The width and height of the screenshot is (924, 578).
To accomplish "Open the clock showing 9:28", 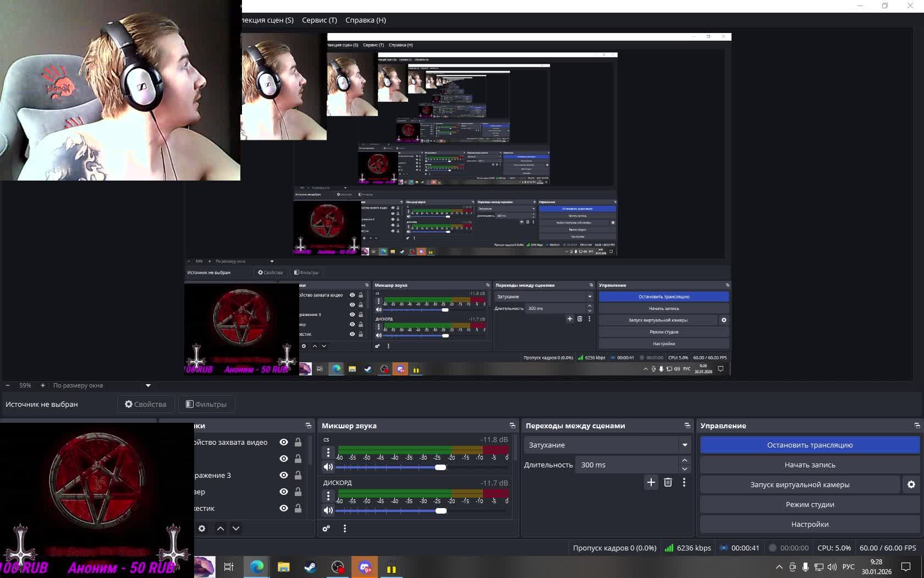I will (x=876, y=567).
